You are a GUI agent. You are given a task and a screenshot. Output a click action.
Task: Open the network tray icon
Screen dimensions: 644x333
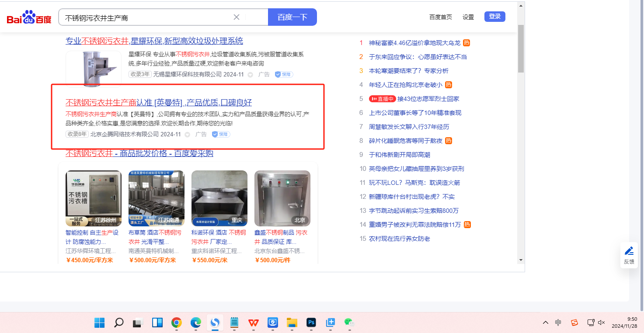coord(591,323)
